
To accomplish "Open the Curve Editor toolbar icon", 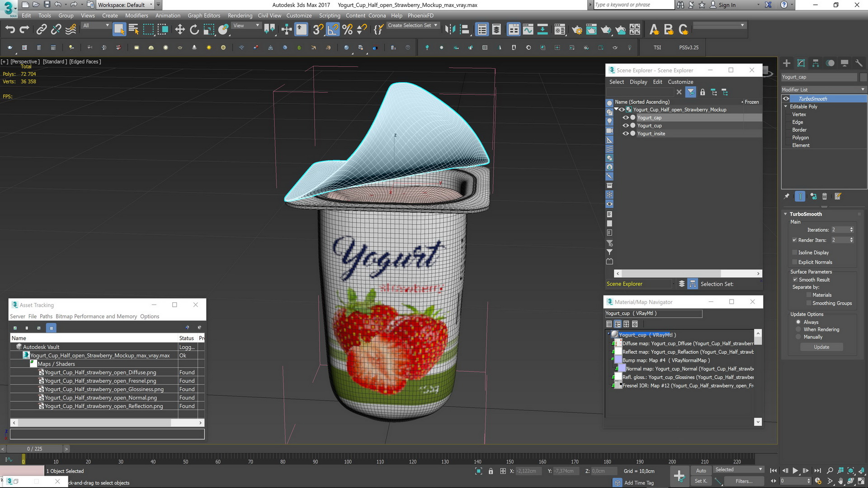I will click(528, 30).
